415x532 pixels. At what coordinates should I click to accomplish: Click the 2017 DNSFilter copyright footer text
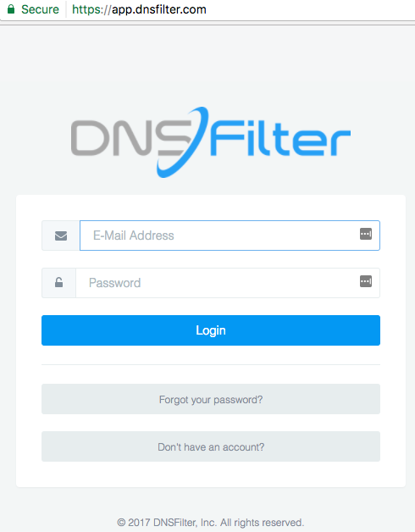210,522
